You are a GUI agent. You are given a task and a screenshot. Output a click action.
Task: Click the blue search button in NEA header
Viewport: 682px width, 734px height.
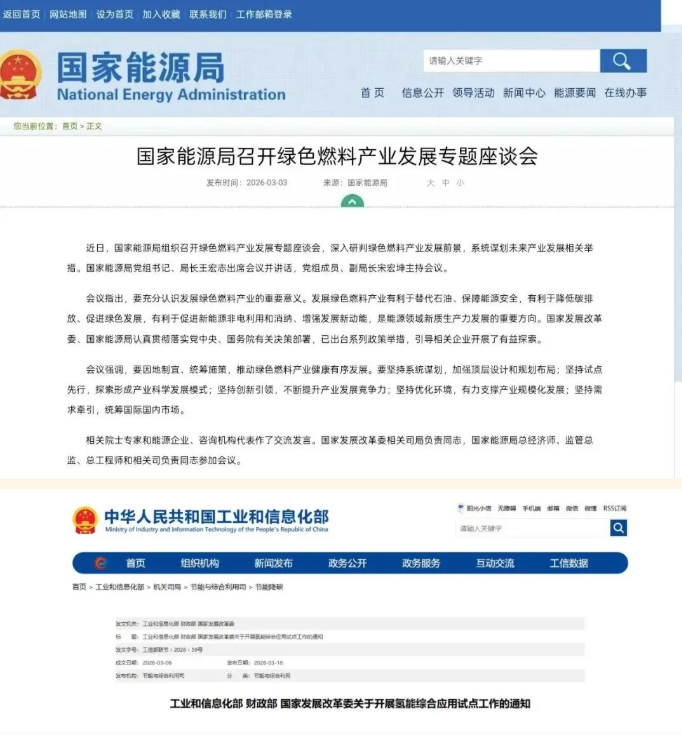[623, 61]
